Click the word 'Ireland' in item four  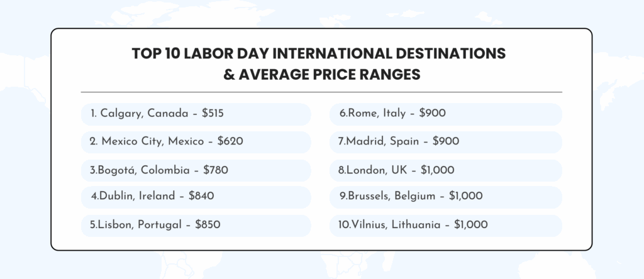[x=157, y=196]
